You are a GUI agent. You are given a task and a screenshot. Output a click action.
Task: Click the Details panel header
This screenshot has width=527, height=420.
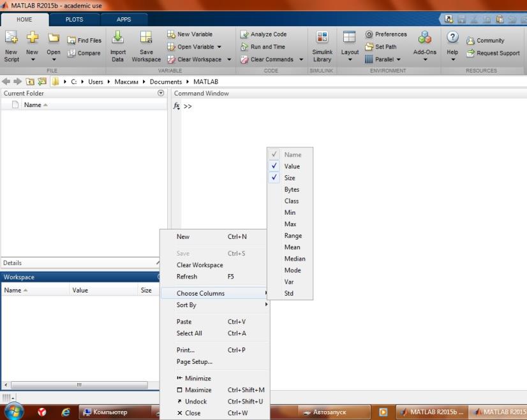(x=80, y=263)
